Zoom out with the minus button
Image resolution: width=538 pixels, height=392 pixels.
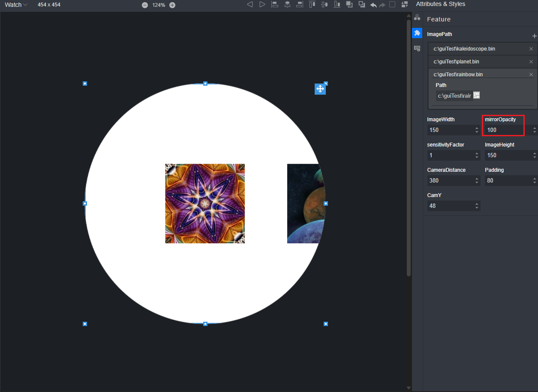tap(145, 5)
